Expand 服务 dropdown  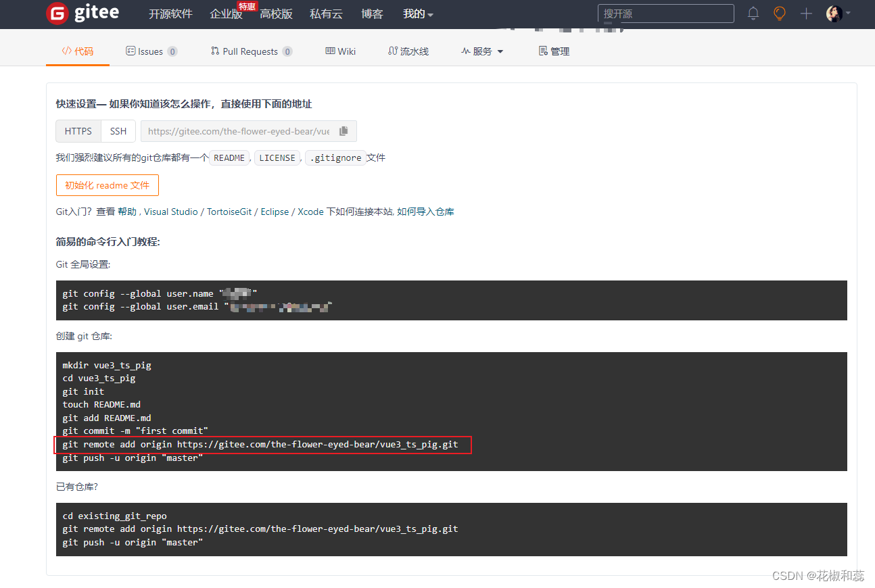[x=483, y=51]
